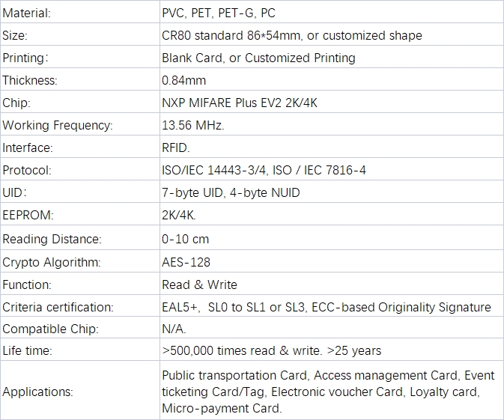
Task: Select the RFID interface value
Action: point(176,147)
